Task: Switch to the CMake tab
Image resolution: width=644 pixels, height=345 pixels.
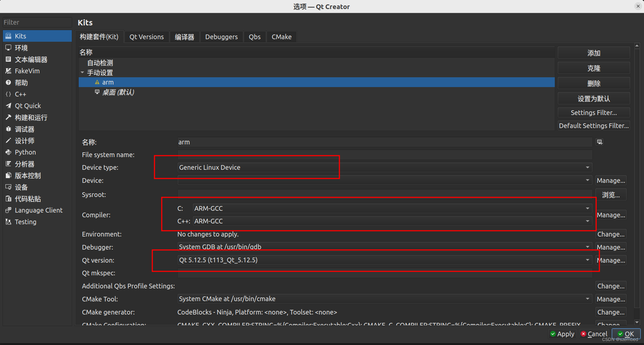Action: [x=281, y=37]
